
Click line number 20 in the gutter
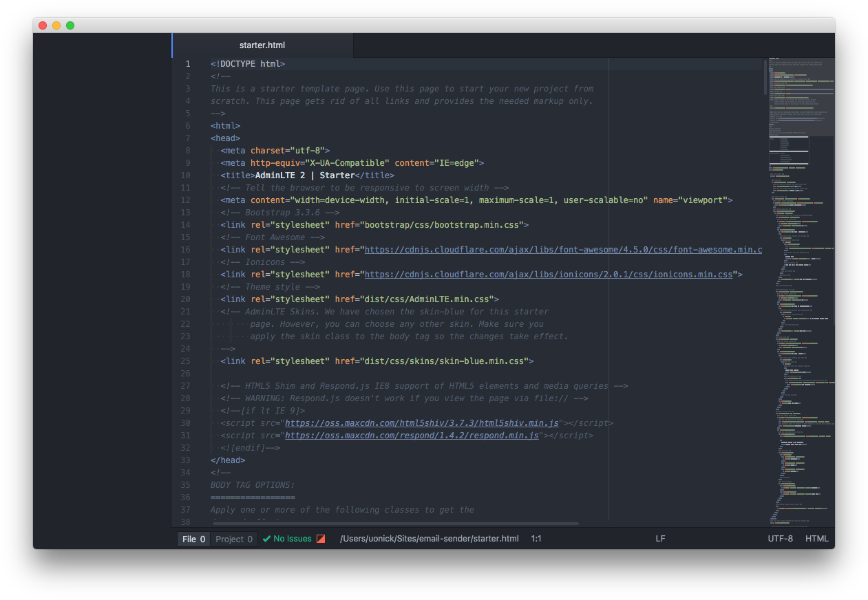[185, 299]
